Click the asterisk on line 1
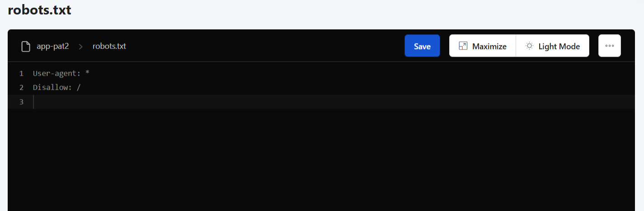Screen dimensions: 644x211 [x=87, y=73]
